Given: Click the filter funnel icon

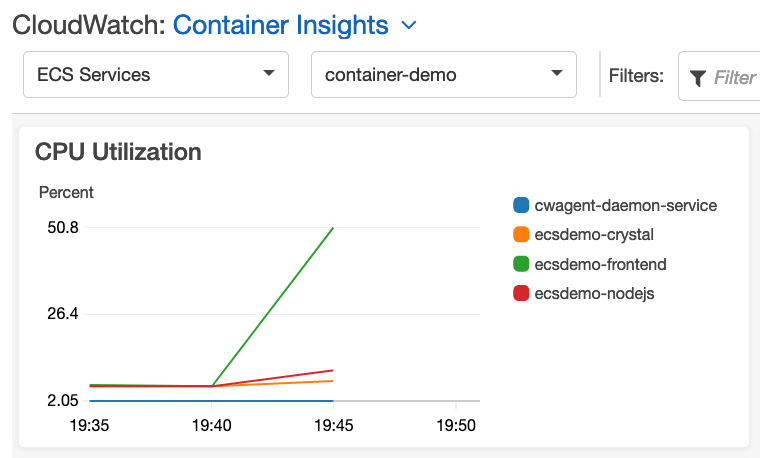Looking at the screenshot, I should pyautogui.click(x=697, y=78).
